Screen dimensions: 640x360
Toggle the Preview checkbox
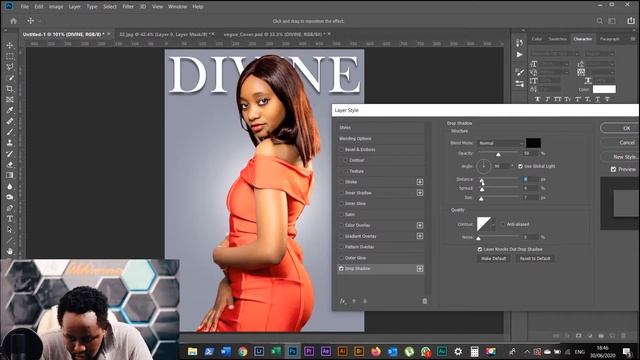(x=613, y=169)
